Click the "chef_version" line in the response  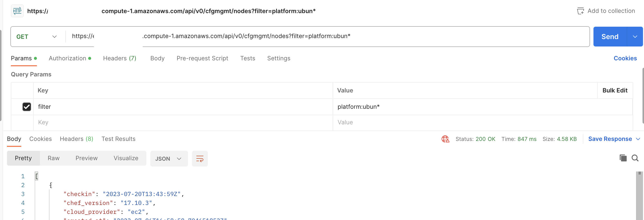click(109, 203)
